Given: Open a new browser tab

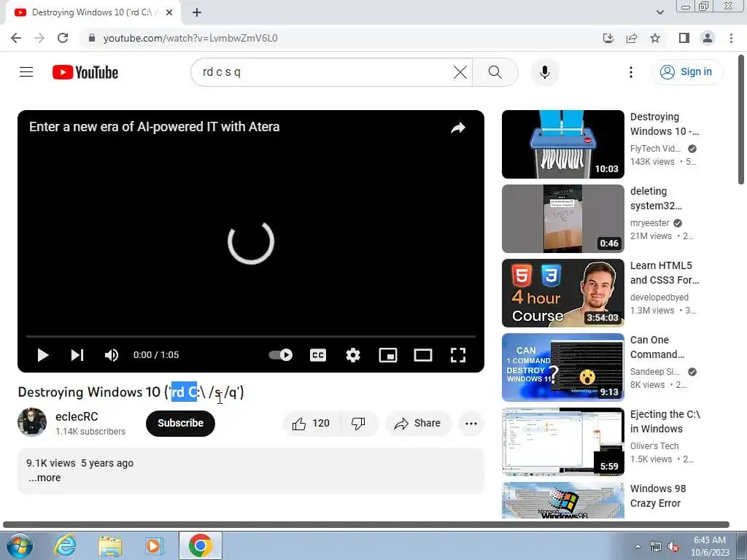Looking at the screenshot, I should pos(197,13).
